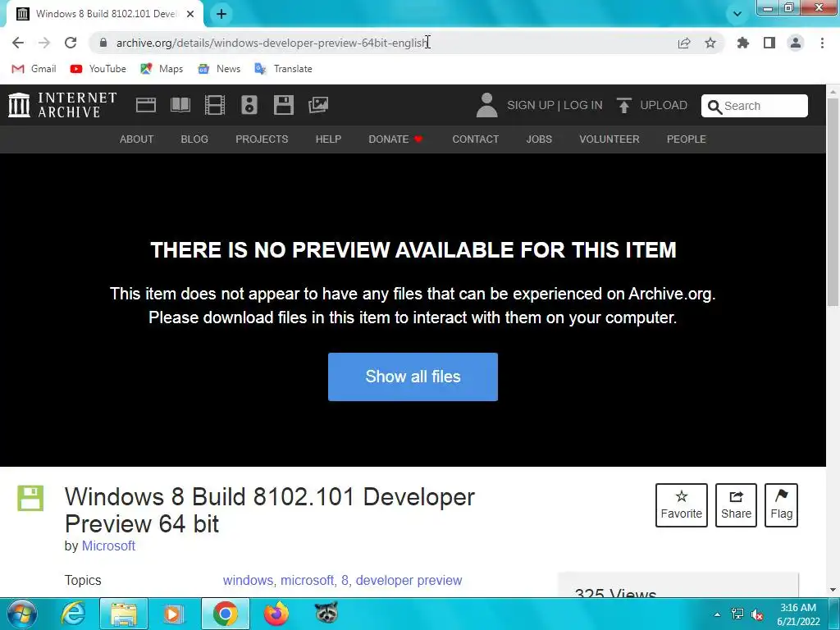Viewport: 840px width, 630px height.
Task: Open the tab search dropdown arrow
Action: [x=737, y=14]
